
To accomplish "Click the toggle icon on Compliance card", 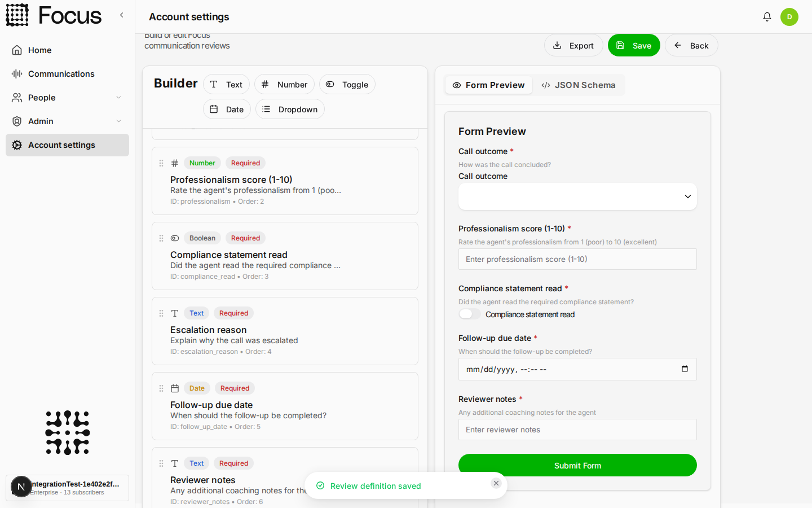I will [175, 238].
